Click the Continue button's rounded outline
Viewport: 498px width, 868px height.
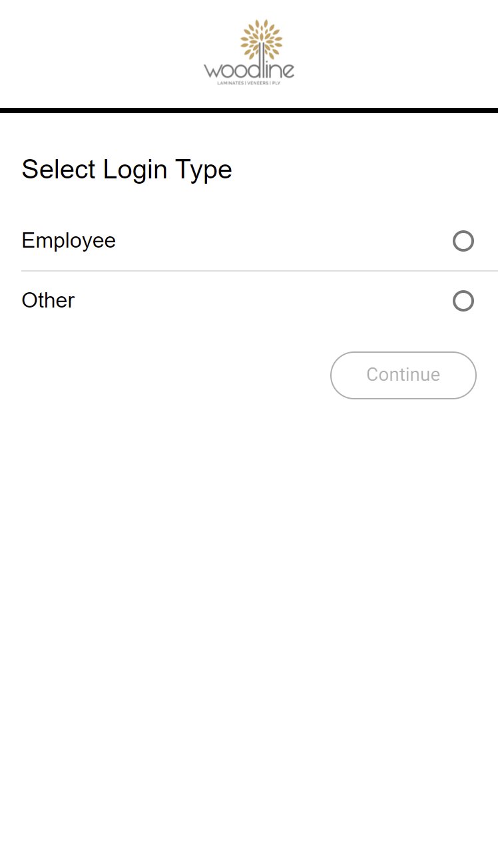pyautogui.click(x=403, y=375)
